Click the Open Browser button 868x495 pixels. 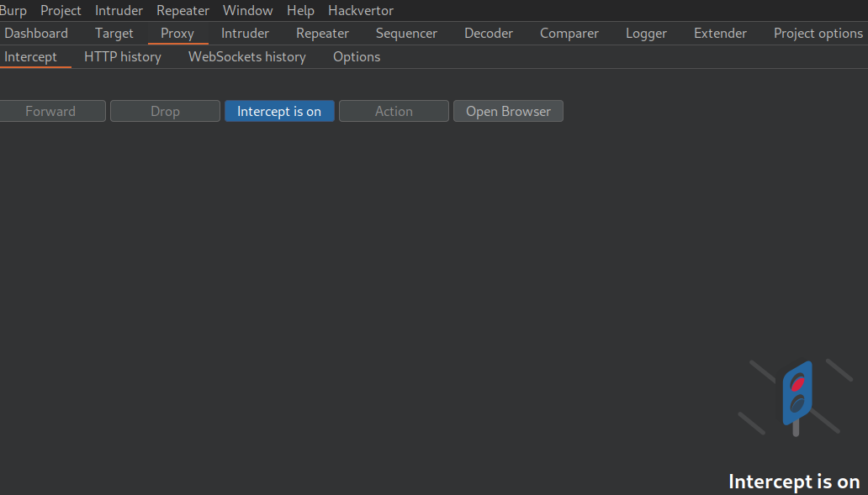pos(508,111)
